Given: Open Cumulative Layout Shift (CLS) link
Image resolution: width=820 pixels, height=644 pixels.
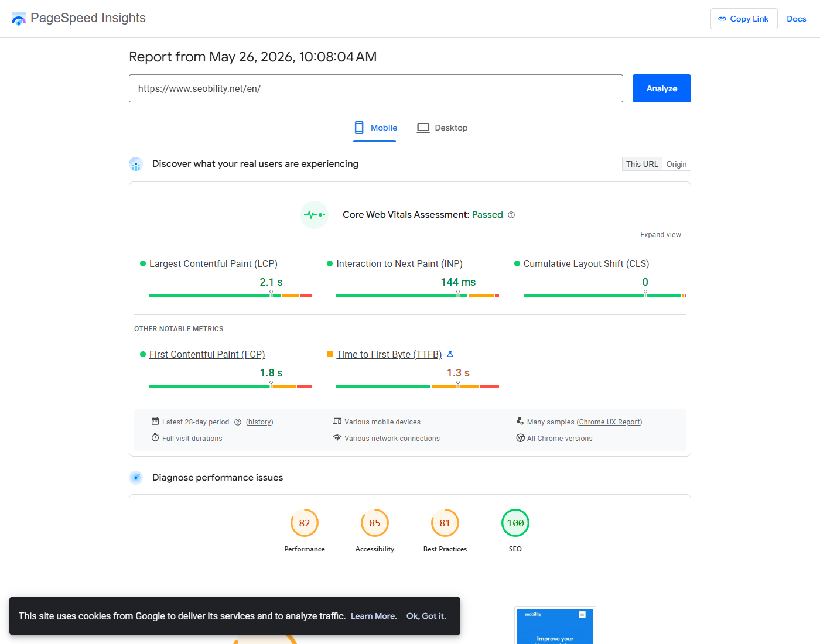Looking at the screenshot, I should pos(586,264).
